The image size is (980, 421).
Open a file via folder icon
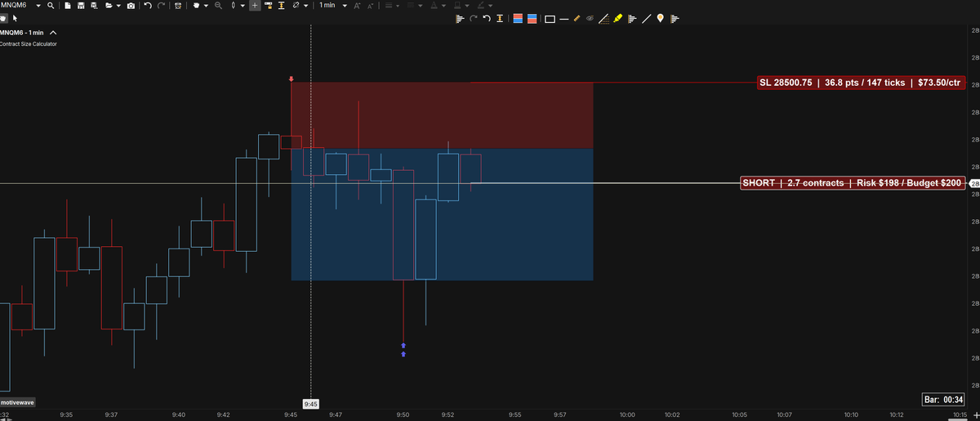tap(109, 6)
